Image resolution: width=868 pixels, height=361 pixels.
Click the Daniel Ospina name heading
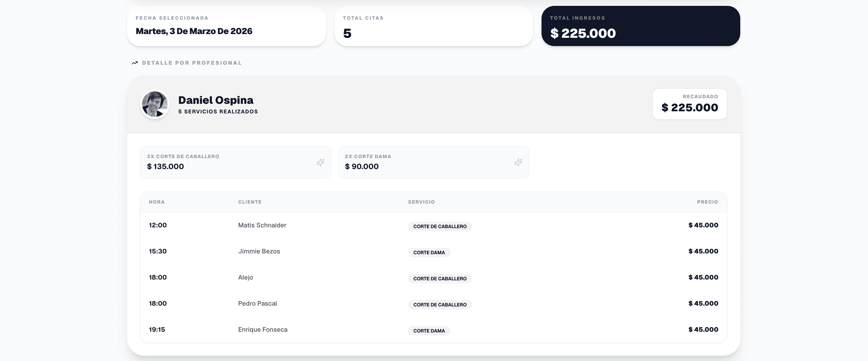[216, 100]
